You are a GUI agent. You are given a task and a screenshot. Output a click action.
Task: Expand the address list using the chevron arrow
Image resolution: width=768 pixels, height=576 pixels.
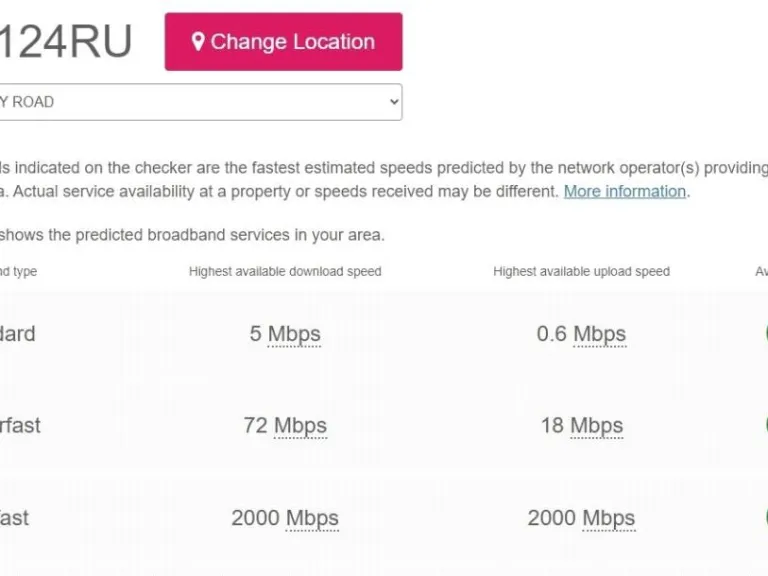(x=393, y=102)
